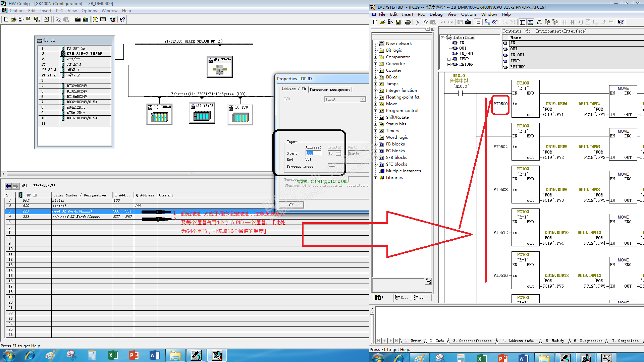Viewport: 644px width, 362px height.
Task: Expand Timers folder in instruction tree
Action: tap(376, 131)
